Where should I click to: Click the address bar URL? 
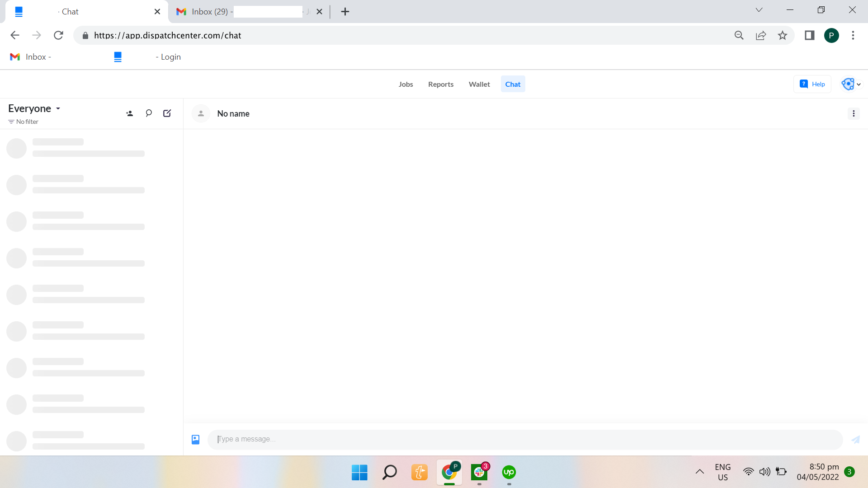tap(168, 35)
